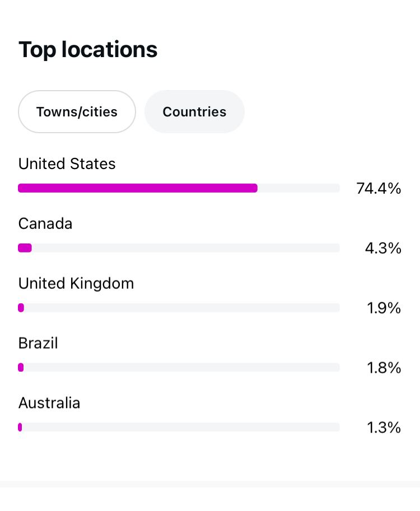This screenshot has height=511, width=420.
Task: Click the Top locations heading
Action: (x=88, y=50)
